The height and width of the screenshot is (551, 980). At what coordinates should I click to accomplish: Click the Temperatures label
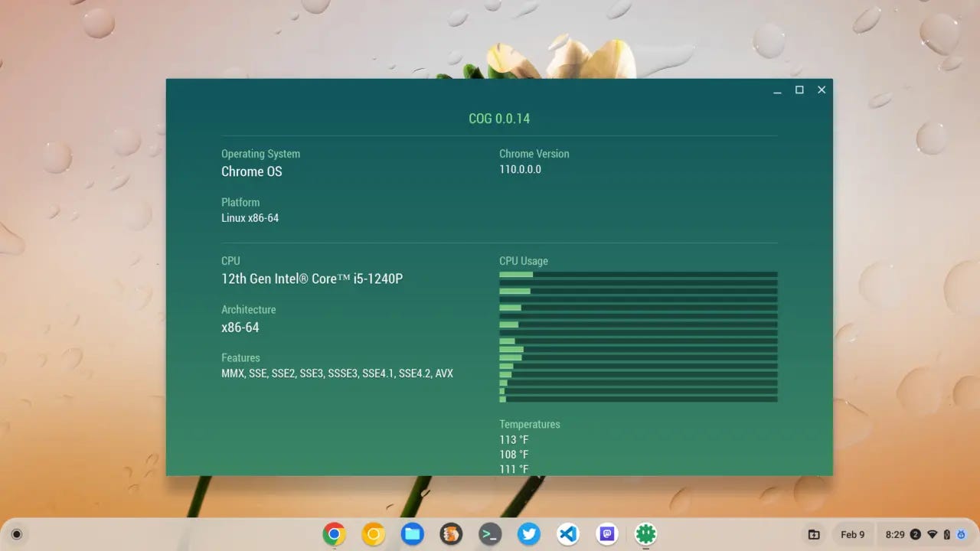pyautogui.click(x=530, y=424)
